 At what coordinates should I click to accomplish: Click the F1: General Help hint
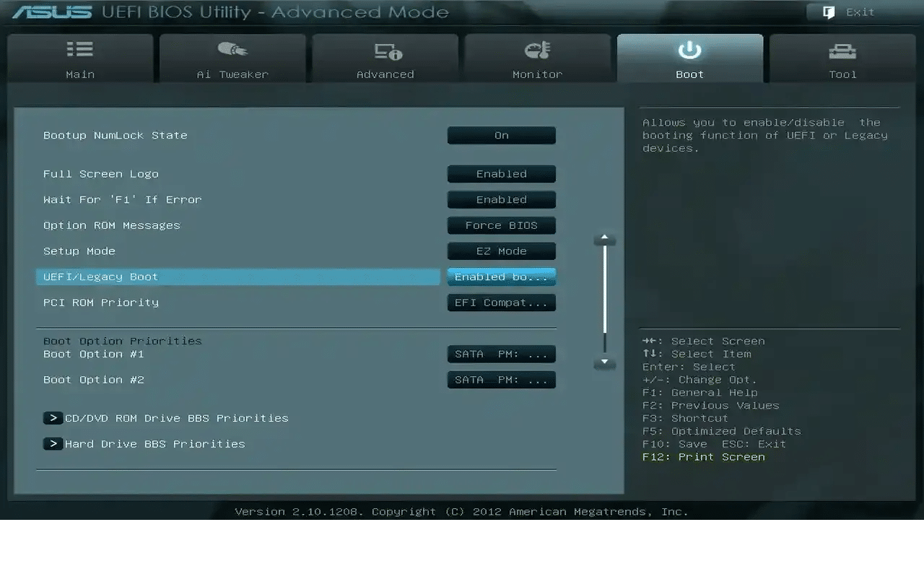point(699,393)
